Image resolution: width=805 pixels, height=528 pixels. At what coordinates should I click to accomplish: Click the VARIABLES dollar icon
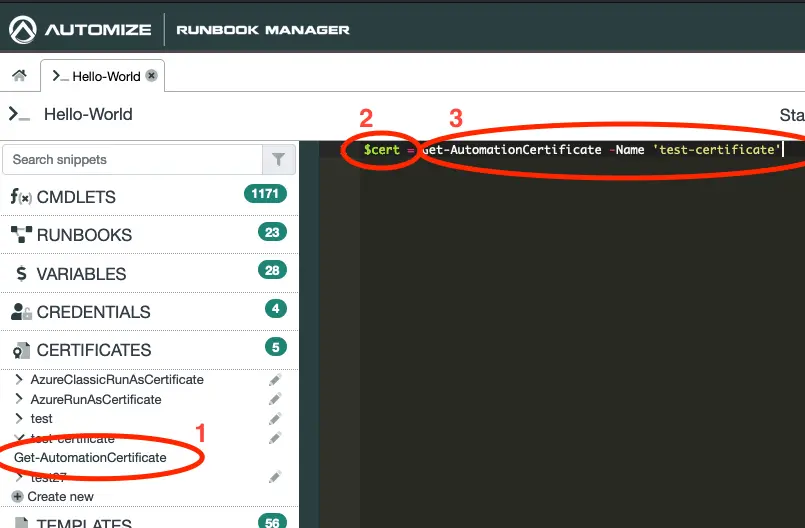click(x=21, y=273)
